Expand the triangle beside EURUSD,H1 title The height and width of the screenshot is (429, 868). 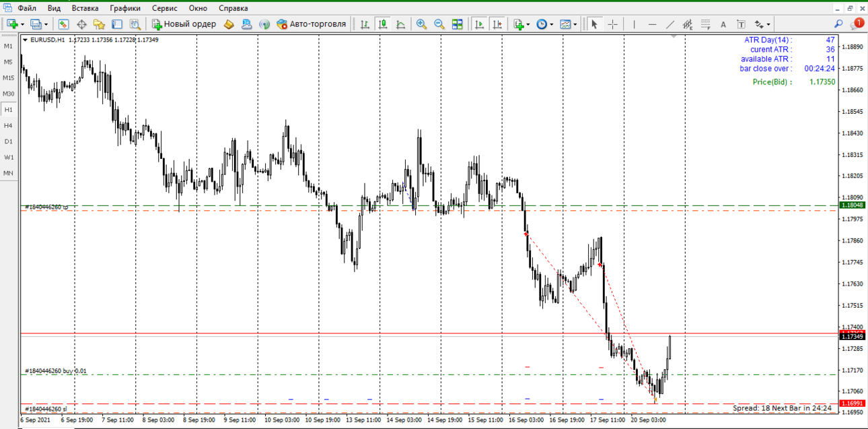(x=26, y=40)
